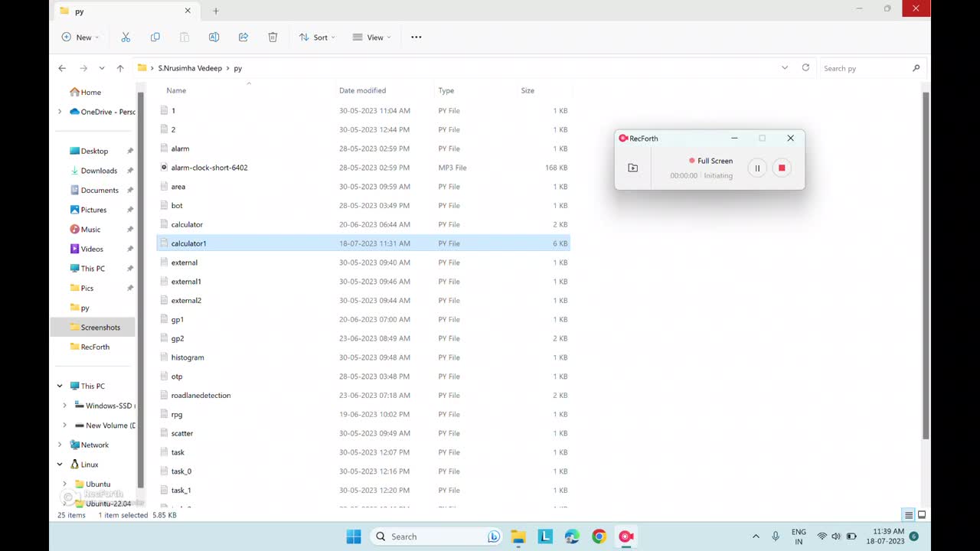This screenshot has height=551, width=980.
Task: Click the Copy icon in toolbar
Action: pyautogui.click(x=155, y=37)
